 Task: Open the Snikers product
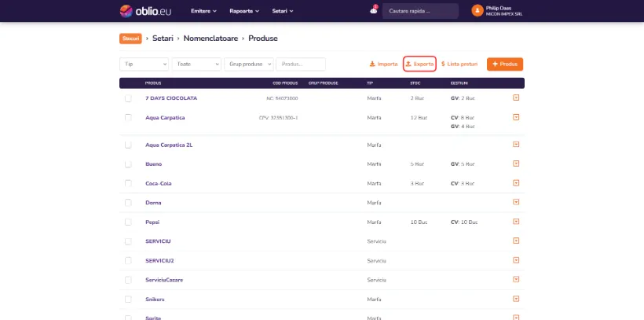(x=155, y=300)
